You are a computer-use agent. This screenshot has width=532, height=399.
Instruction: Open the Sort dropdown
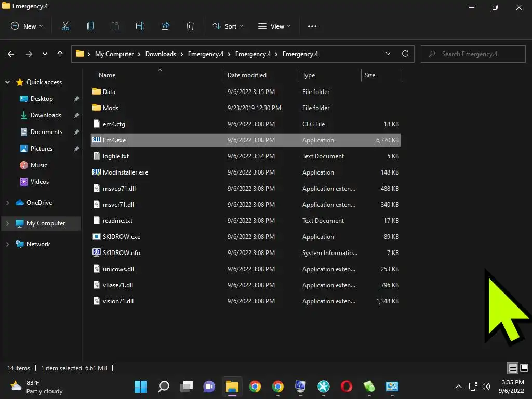[x=228, y=26]
